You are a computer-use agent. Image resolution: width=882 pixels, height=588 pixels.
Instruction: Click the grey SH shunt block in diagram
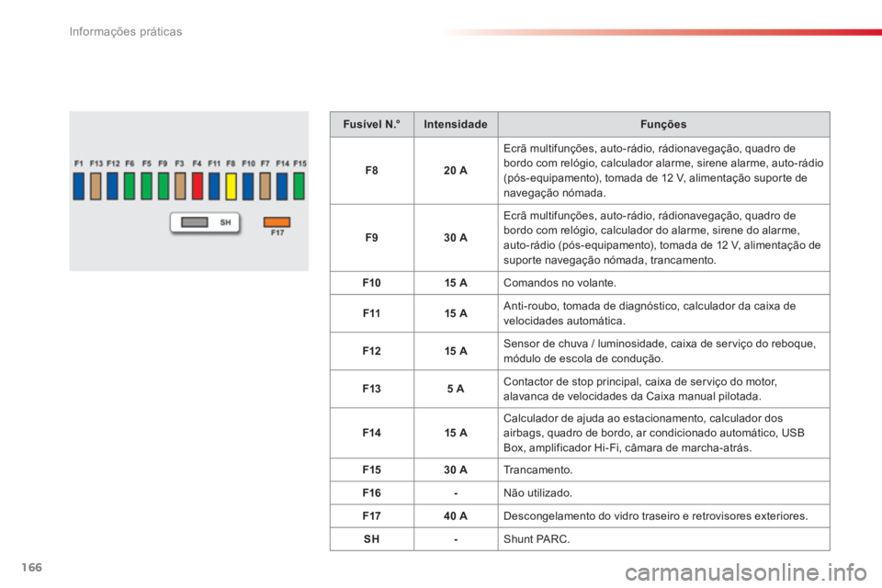pos(195,222)
